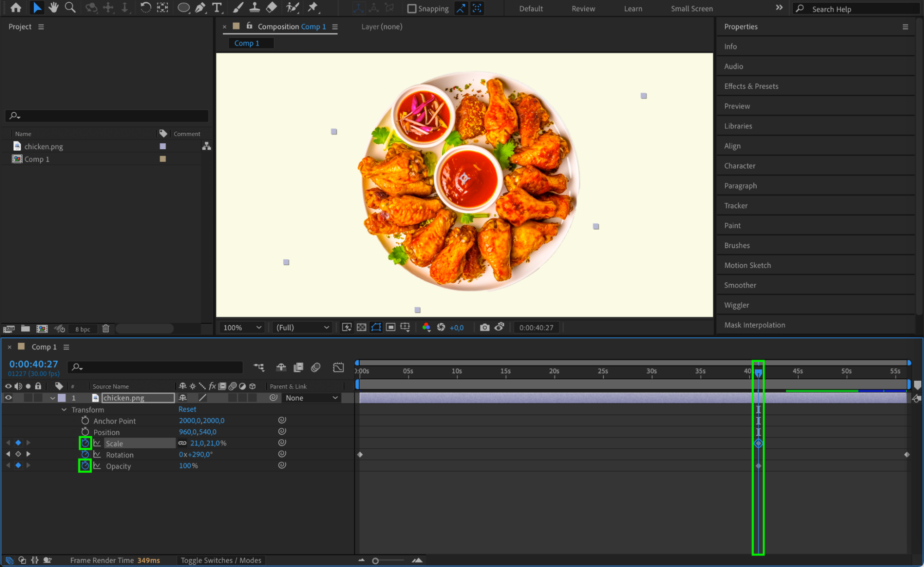The width and height of the screenshot is (924, 567).
Task: Hide the chicken.png layer with the eye icon
Action: coord(8,397)
